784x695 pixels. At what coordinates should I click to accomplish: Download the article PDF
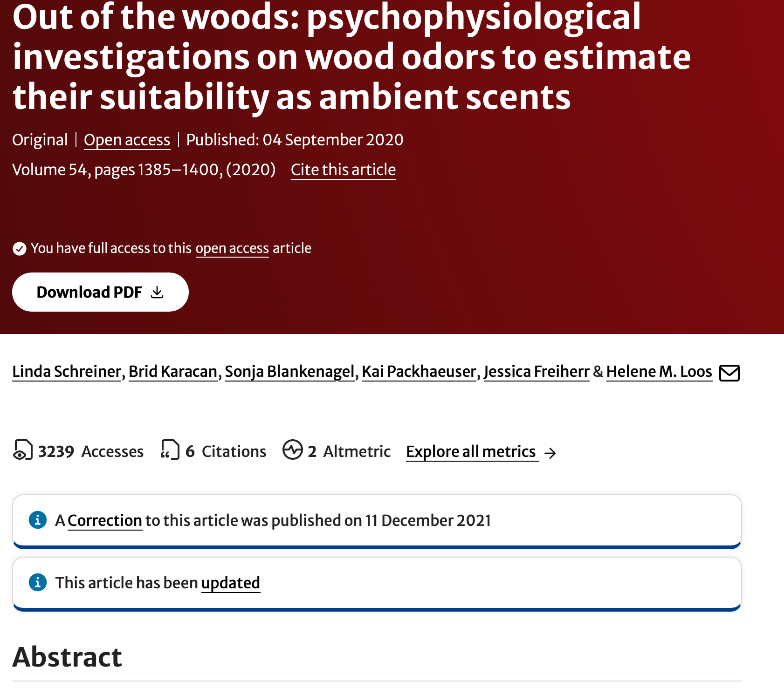tap(100, 292)
